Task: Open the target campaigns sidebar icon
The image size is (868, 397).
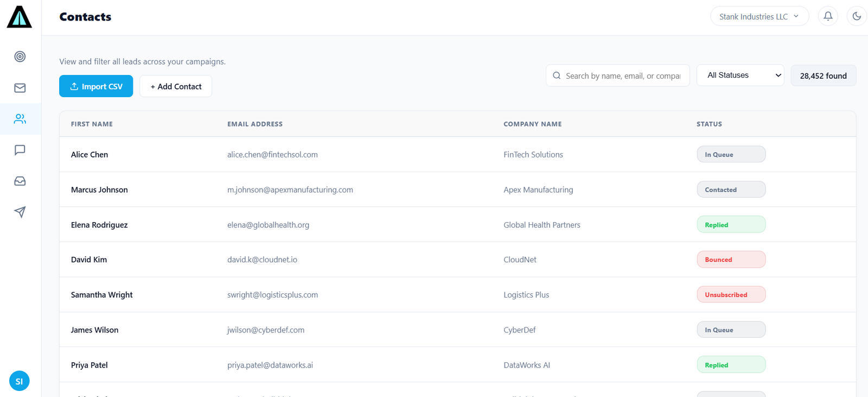Action: tap(20, 56)
